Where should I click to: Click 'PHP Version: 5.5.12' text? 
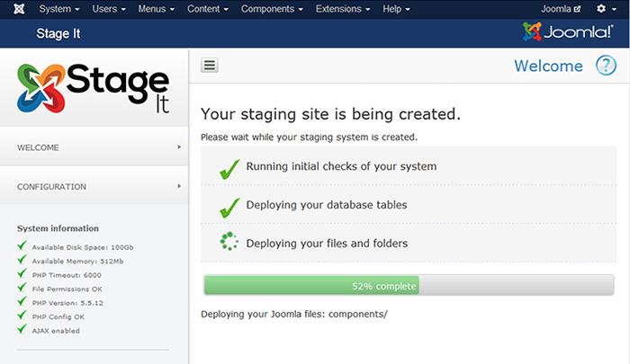click(67, 303)
